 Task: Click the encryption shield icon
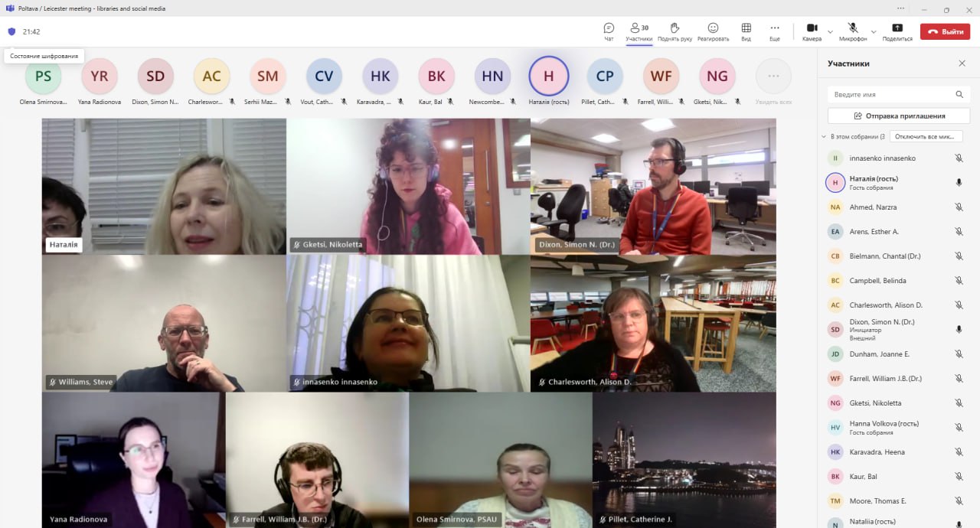point(11,32)
